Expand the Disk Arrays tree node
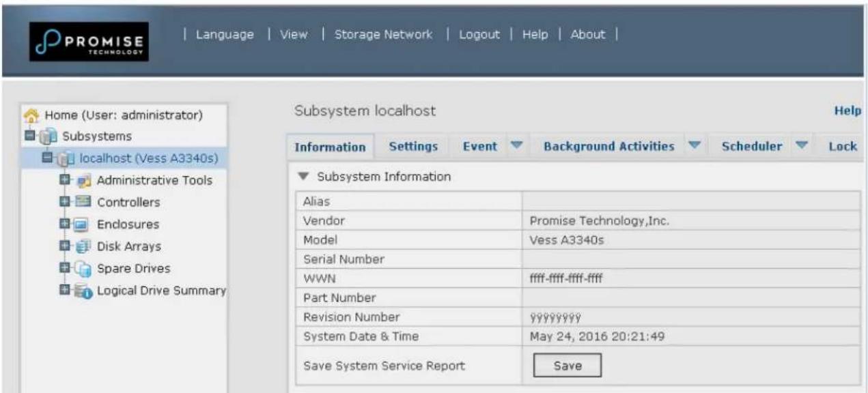Viewport: 868px width, 393px height. 66,246
